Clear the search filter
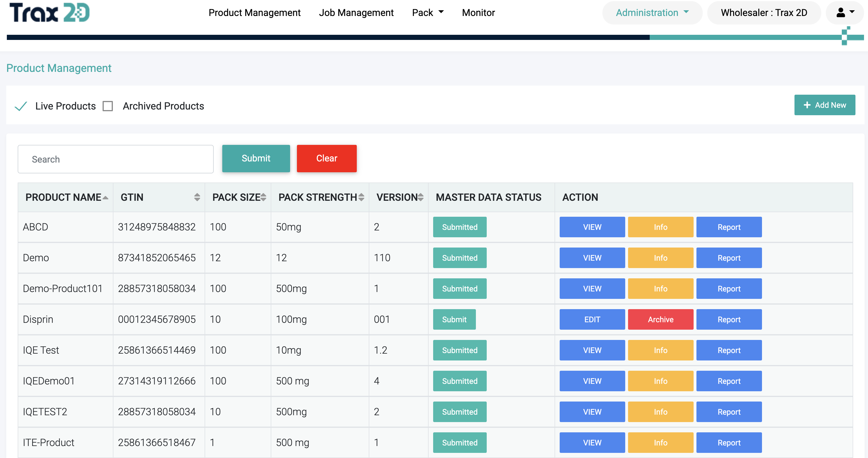 click(x=327, y=159)
